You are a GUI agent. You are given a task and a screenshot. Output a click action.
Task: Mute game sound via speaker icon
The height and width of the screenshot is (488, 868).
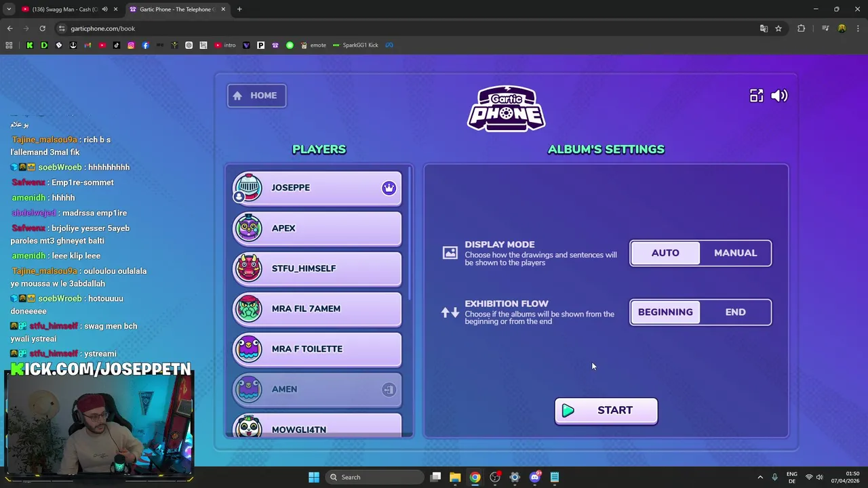[x=779, y=96]
